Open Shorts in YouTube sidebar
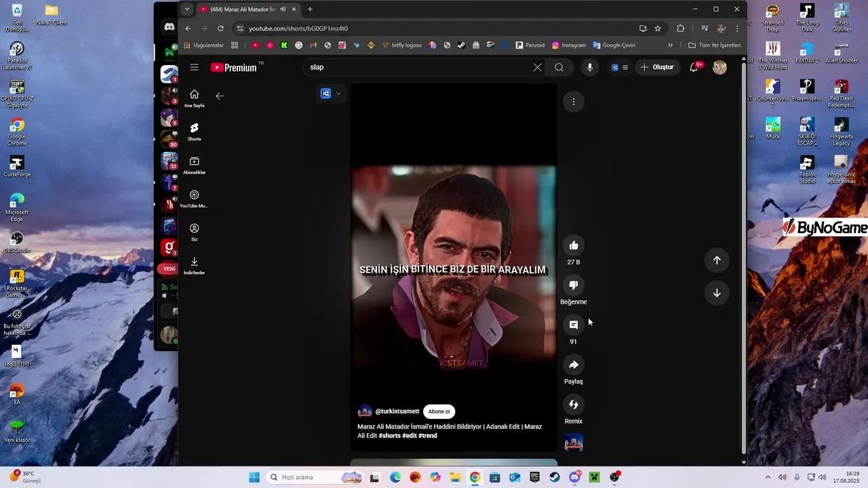 click(195, 132)
